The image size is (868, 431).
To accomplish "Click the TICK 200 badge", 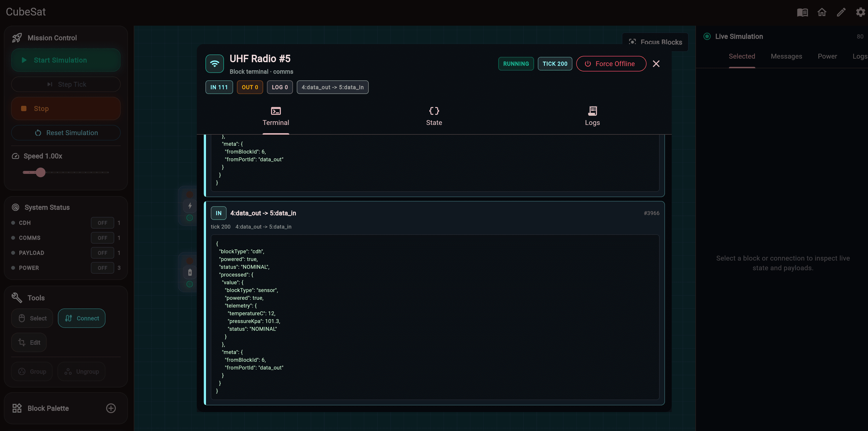I will pyautogui.click(x=555, y=64).
